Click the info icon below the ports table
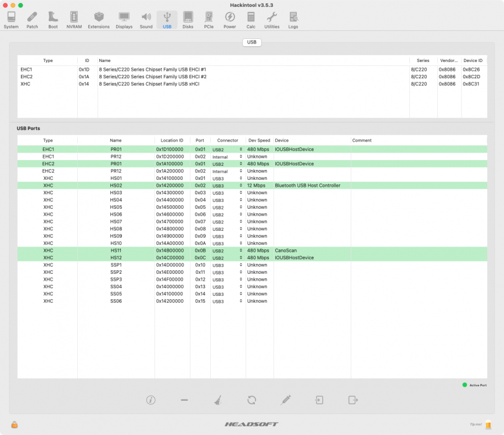Screen dimensions: 504x435 click(x=151, y=400)
